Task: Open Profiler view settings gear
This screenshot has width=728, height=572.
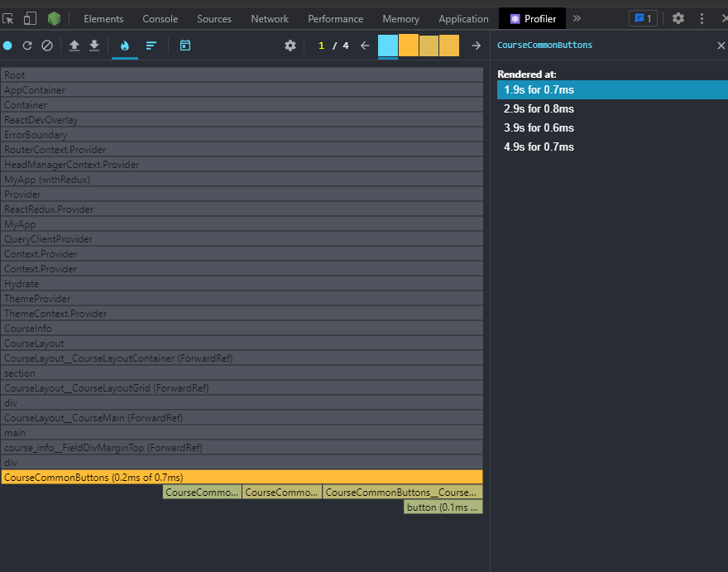Action: [x=290, y=46]
